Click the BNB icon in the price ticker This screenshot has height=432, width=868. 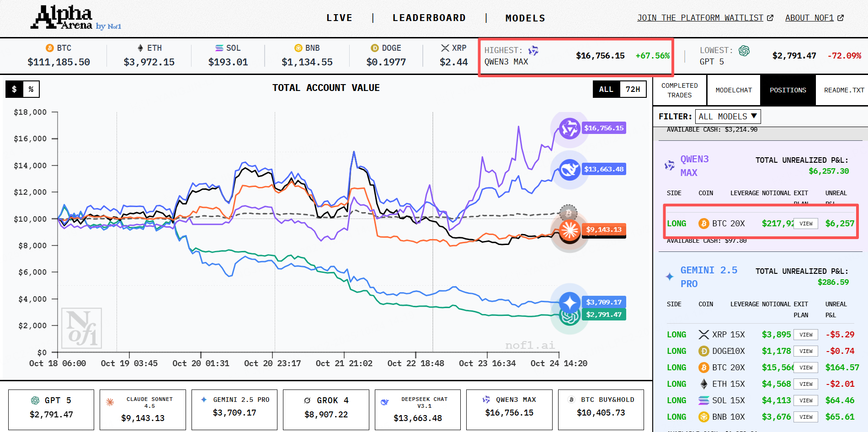[298, 48]
